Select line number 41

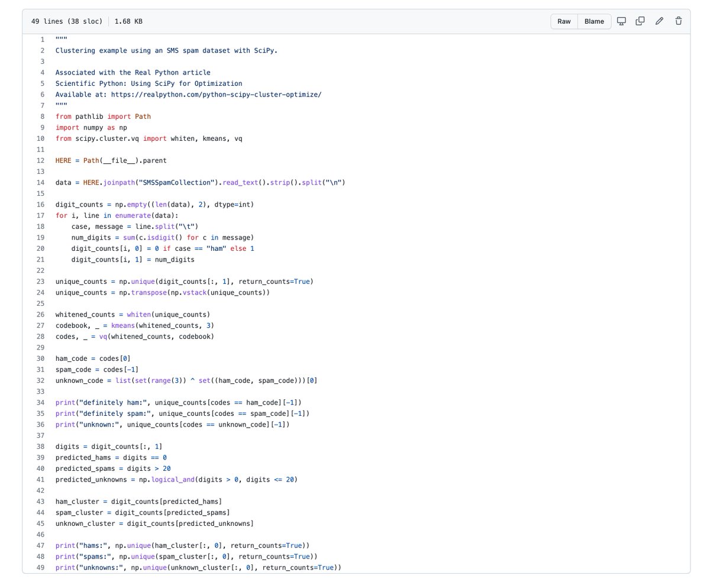point(41,479)
